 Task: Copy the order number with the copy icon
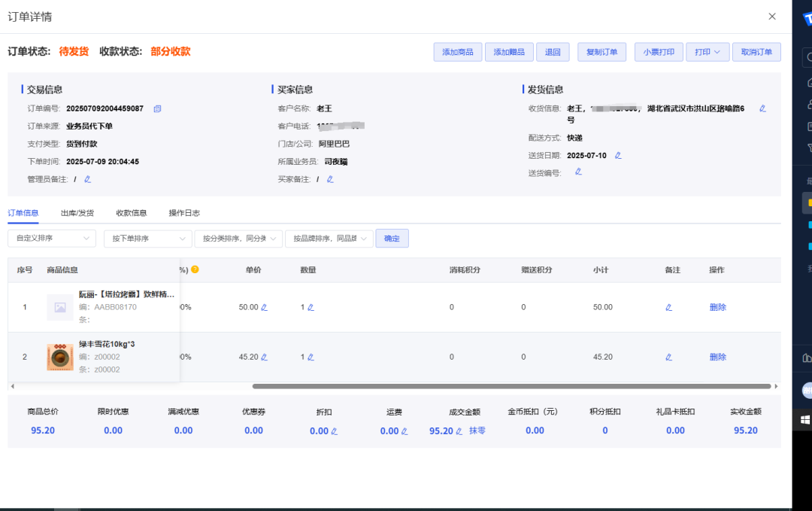point(156,108)
